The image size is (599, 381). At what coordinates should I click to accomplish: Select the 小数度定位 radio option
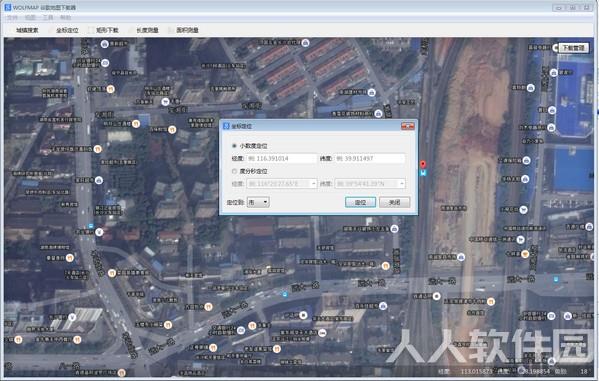[x=250, y=146]
